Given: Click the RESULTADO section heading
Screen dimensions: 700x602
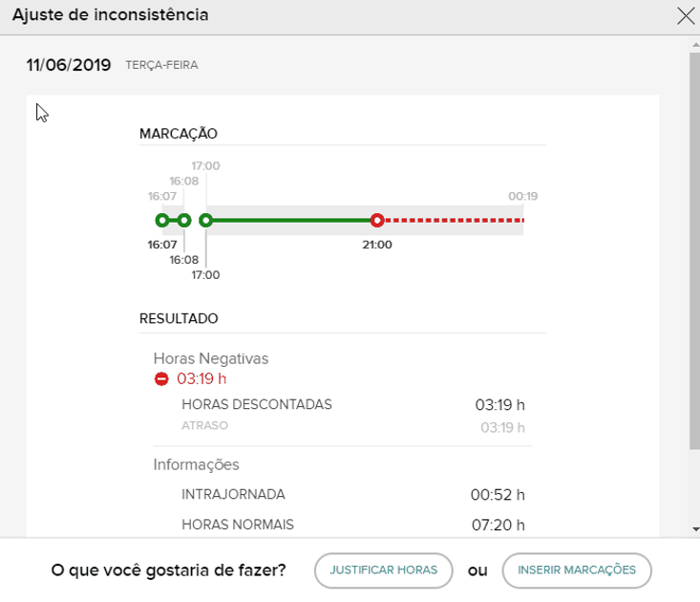Looking at the screenshot, I should (x=179, y=318).
